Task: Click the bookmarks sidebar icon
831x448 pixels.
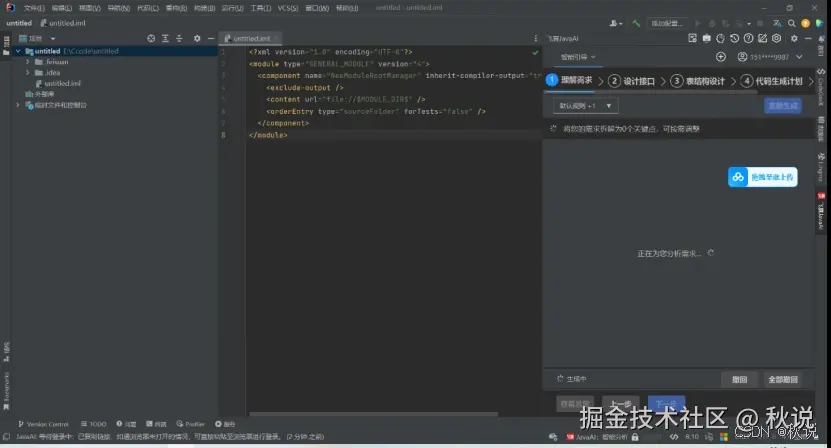Action: [x=6, y=407]
